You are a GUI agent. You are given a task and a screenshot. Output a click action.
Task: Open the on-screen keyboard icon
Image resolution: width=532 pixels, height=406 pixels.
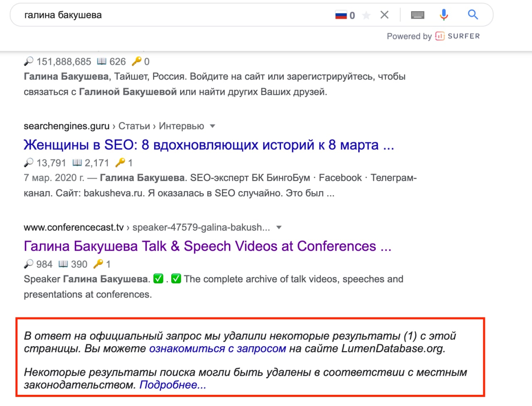click(417, 15)
